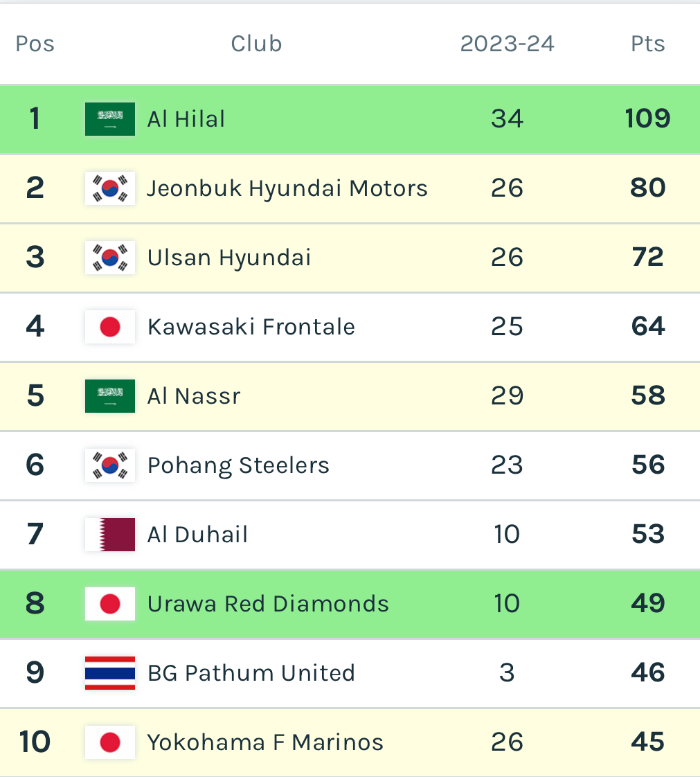
Task: Click the Saudi flag beside Al Hilal
Action: (x=110, y=119)
